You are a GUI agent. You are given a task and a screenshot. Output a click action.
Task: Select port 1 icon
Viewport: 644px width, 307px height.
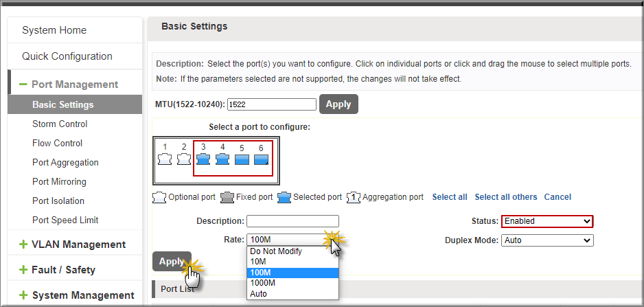(165, 159)
